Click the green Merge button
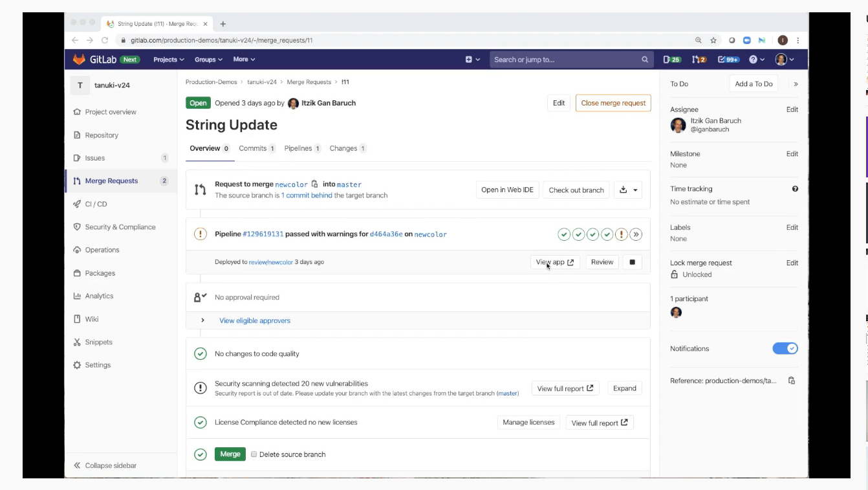The width and height of the screenshot is (868, 490). click(230, 454)
